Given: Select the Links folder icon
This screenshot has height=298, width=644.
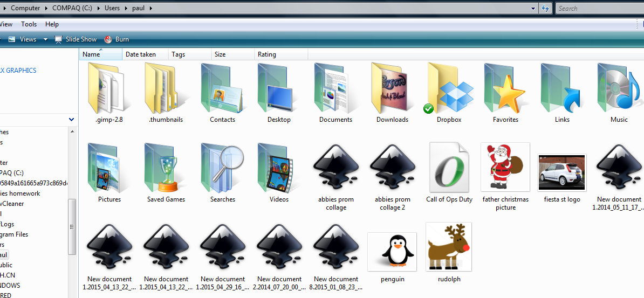Looking at the screenshot, I should [x=562, y=88].
